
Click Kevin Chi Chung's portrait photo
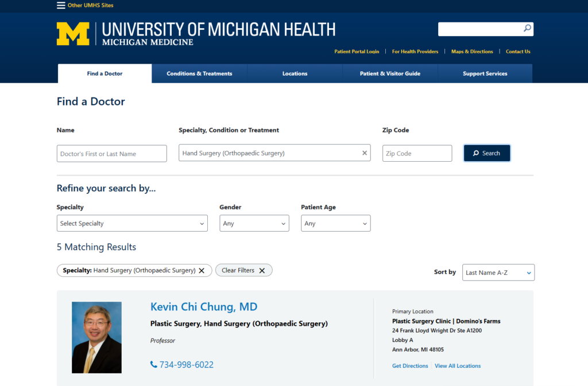[96, 337]
